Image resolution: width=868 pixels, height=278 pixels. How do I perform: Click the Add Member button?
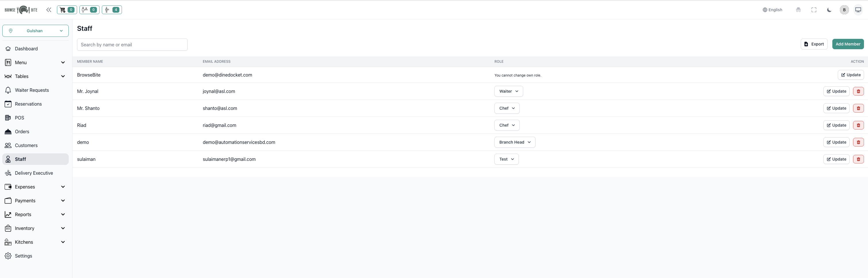point(848,44)
